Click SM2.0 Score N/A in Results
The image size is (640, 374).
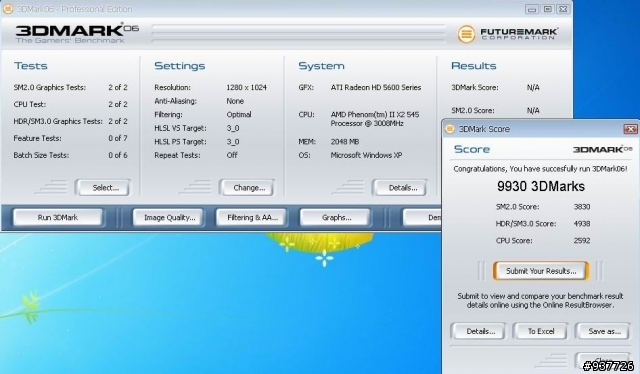tap(533, 110)
